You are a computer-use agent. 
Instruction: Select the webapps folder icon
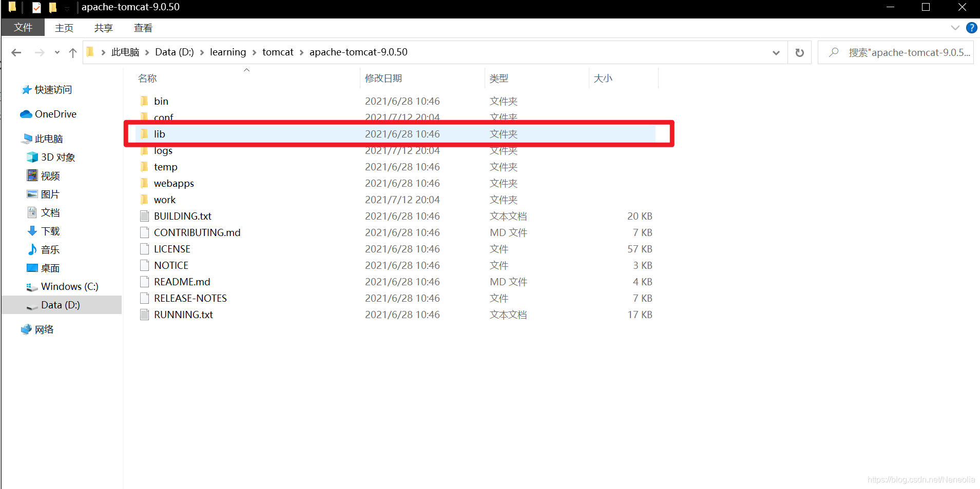tap(144, 183)
